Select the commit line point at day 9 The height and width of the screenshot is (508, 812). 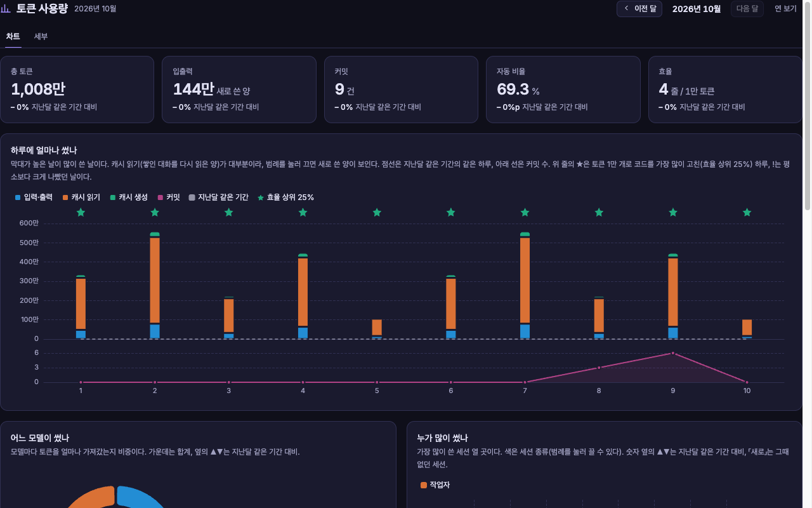pos(673,353)
